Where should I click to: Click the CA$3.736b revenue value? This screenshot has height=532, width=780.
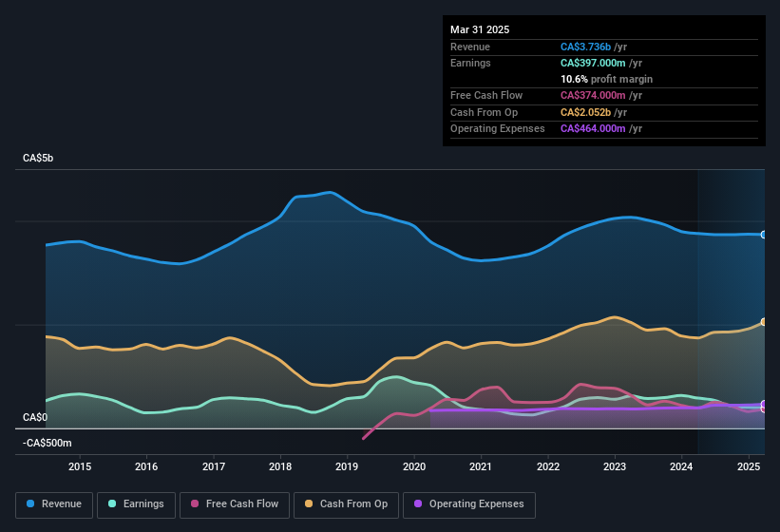click(x=585, y=47)
